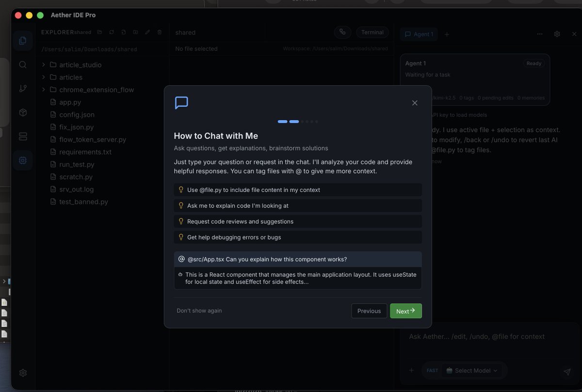582x392 pixels.
Task: Click the send message paper-plane icon
Action: click(x=567, y=372)
